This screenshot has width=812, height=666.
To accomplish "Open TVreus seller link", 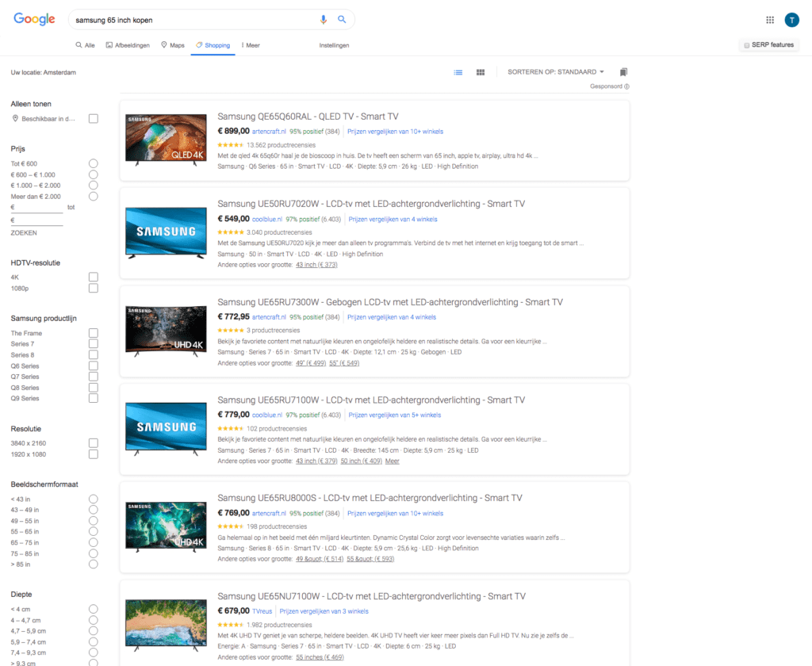I will click(262, 611).
